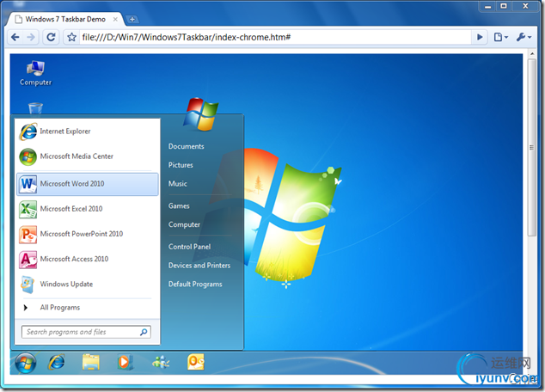Click the Media Center icon in Start menu
Viewport: 545px width, 392px height.
pos(28,156)
